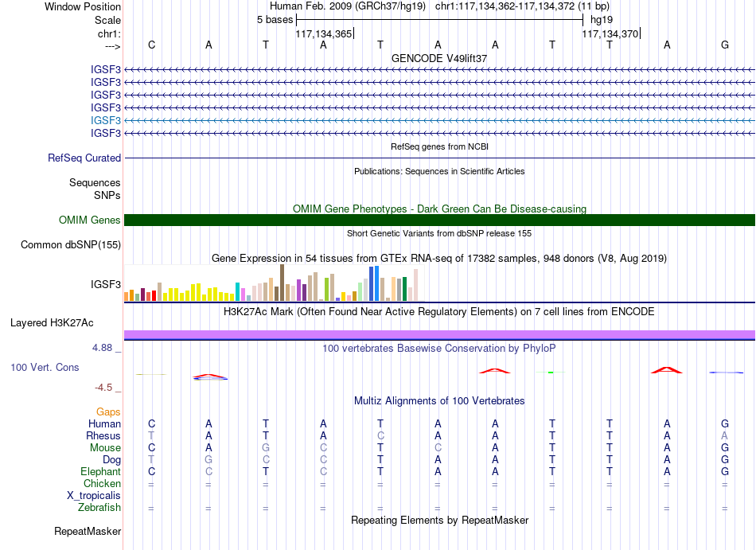Viewport: 756px width, 550px height.
Task: Click the RepeatMasker track label
Action: pyautogui.click(x=88, y=531)
